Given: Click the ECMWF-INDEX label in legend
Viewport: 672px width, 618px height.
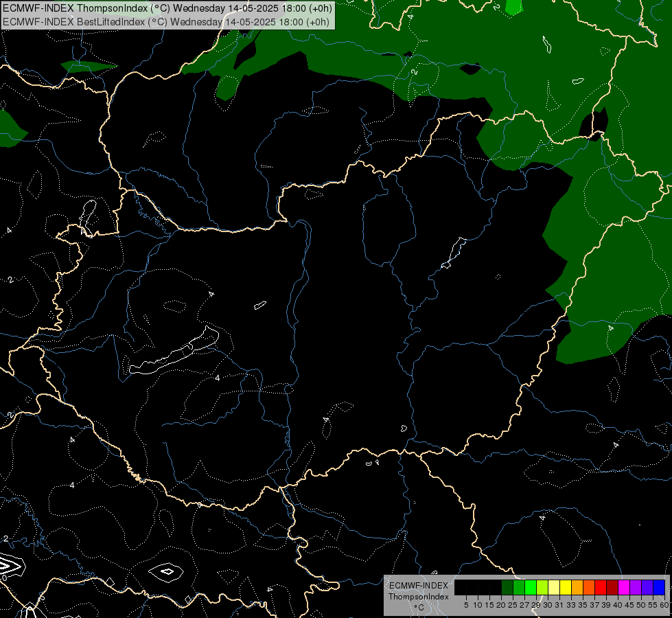Looking at the screenshot, I should [x=419, y=586].
